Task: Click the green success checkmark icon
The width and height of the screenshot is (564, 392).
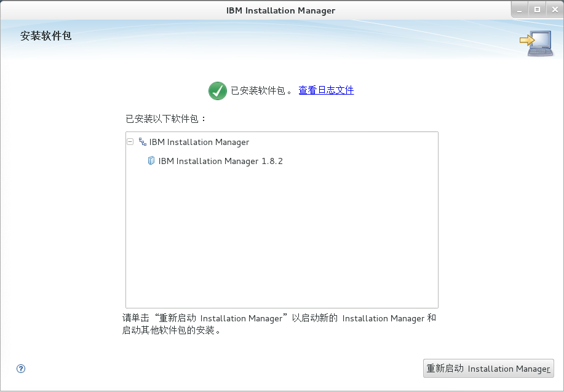Action: click(218, 91)
